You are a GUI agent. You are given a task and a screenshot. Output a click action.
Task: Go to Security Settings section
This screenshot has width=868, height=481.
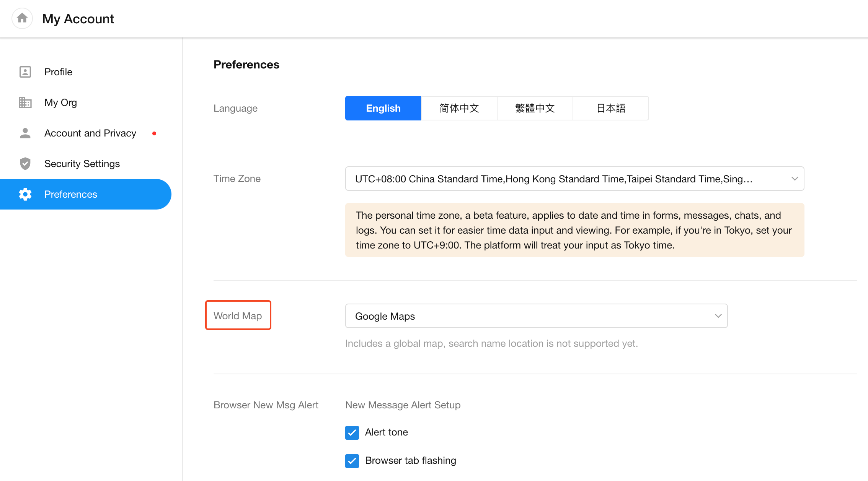82,164
